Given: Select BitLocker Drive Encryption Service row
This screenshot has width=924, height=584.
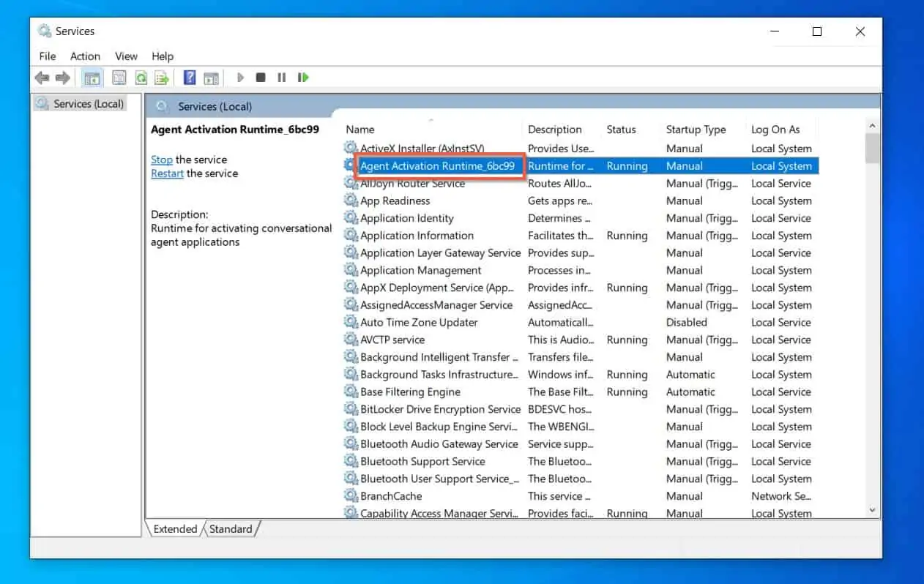Looking at the screenshot, I should click(580, 409).
